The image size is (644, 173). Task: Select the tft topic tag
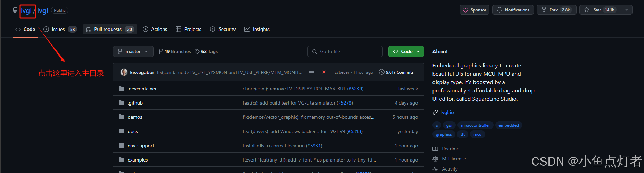click(462, 134)
